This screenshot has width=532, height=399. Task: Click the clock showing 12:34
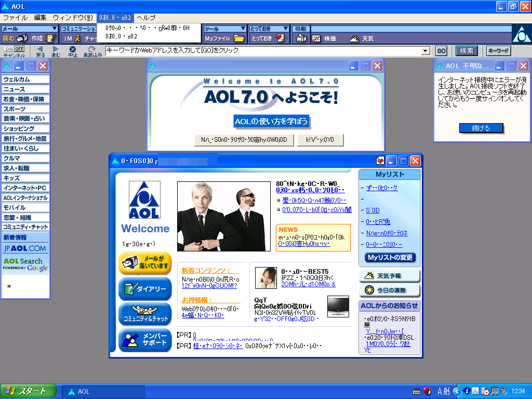coord(518,391)
